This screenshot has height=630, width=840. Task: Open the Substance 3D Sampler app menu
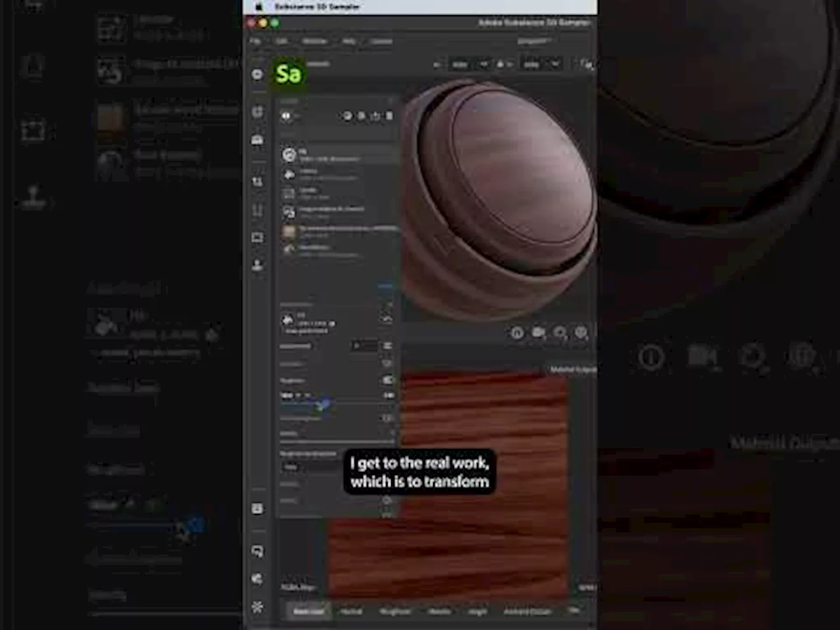click(317, 7)
